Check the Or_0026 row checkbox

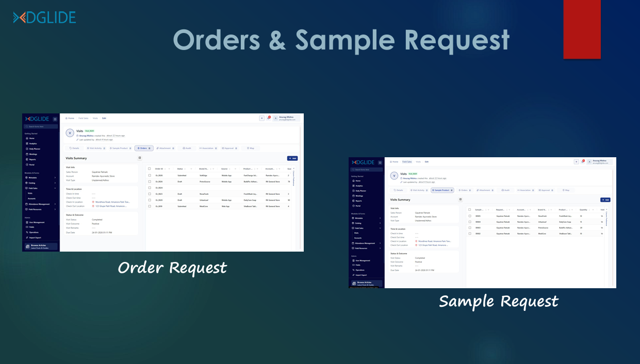tap(150, 181)
